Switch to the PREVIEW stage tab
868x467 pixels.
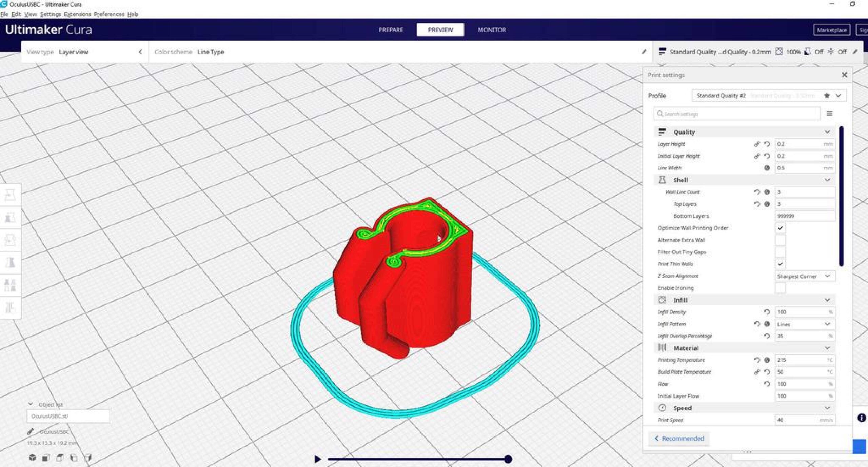(x=440, y=30)
